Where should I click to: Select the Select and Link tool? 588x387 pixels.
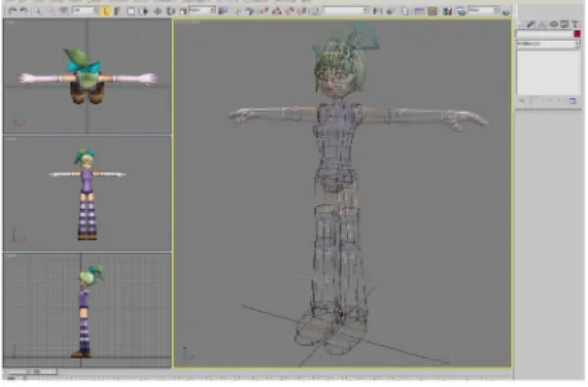click(38, 11)
